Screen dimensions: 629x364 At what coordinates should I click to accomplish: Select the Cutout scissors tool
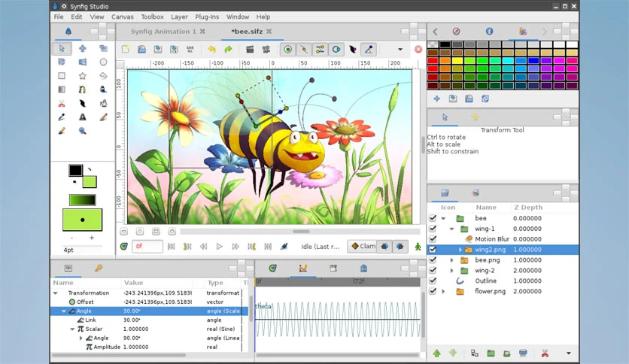tap(62, 104)
